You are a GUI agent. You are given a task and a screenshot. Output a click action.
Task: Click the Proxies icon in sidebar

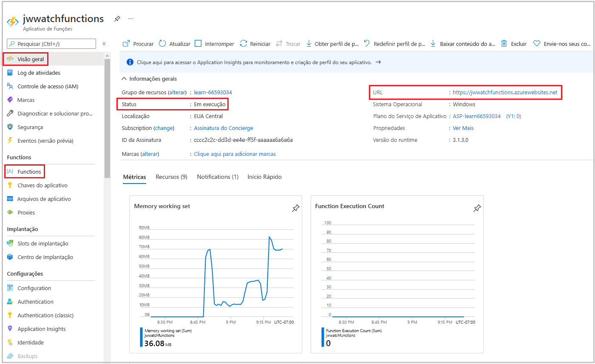(x=10, y=212)
